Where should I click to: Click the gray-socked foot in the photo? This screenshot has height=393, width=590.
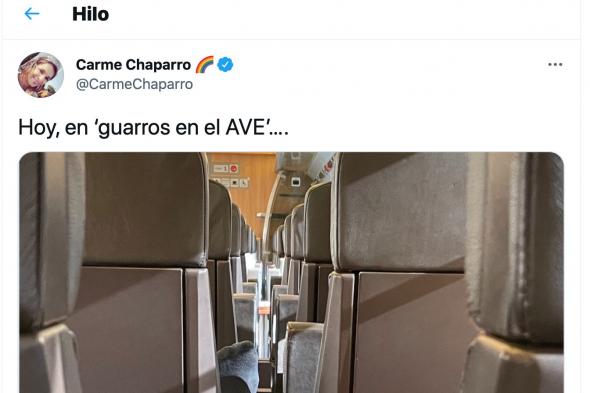pos(239,366)
